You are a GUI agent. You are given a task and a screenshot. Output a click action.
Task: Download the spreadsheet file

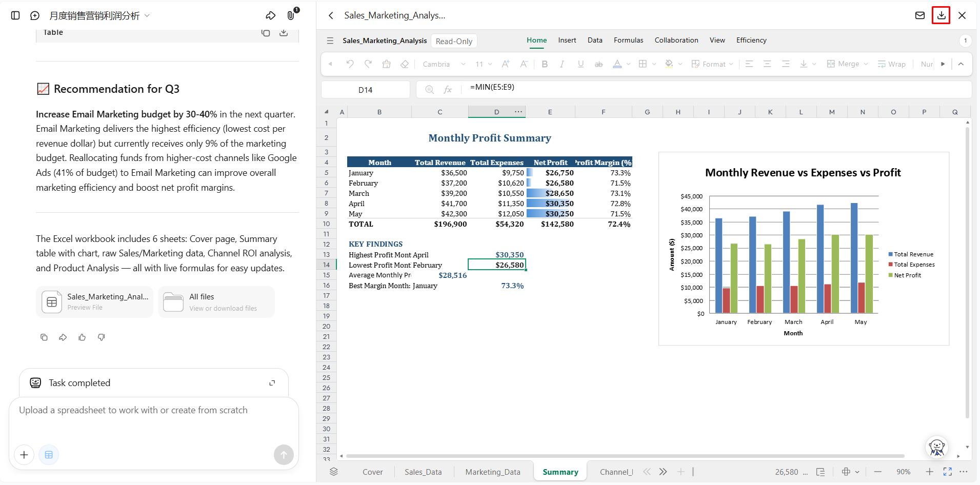pyautogui.click(x=941, y=15)
